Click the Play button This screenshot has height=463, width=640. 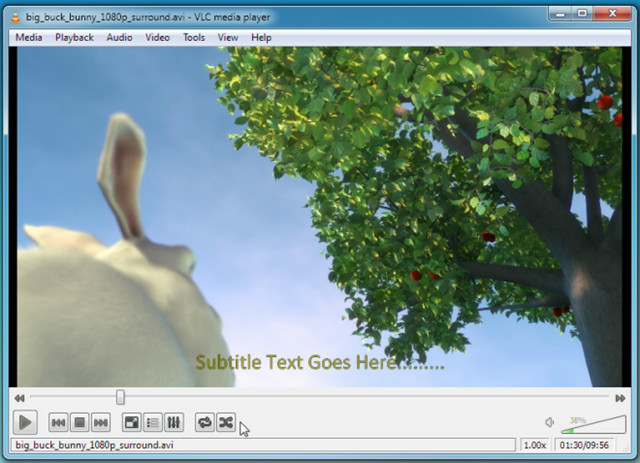25,422
